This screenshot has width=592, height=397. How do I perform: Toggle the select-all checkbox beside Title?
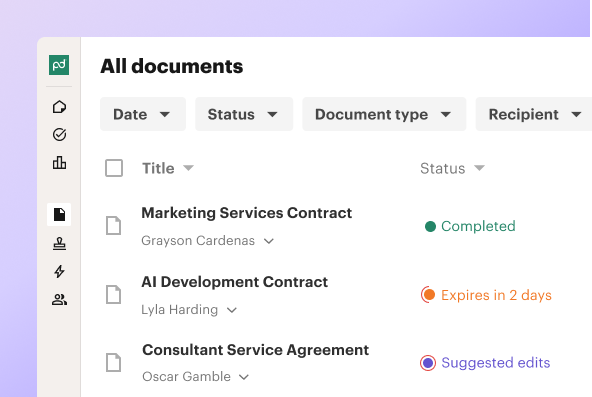click(x=114, y=168)
